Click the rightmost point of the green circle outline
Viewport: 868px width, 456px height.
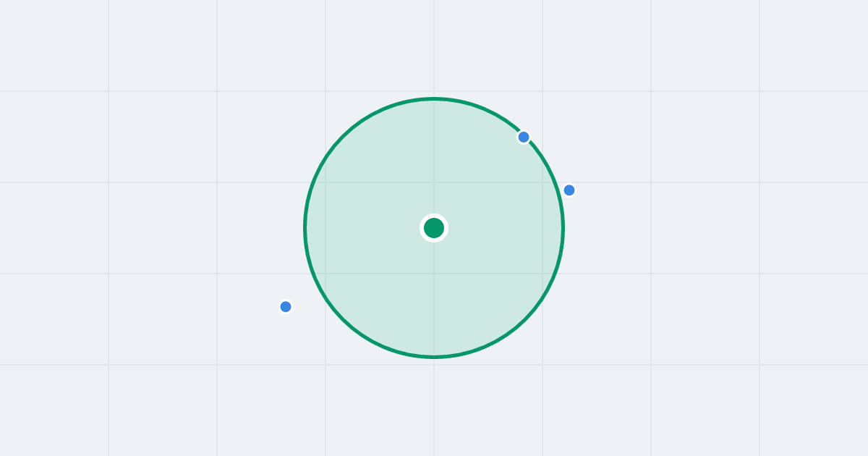point(563,228)
